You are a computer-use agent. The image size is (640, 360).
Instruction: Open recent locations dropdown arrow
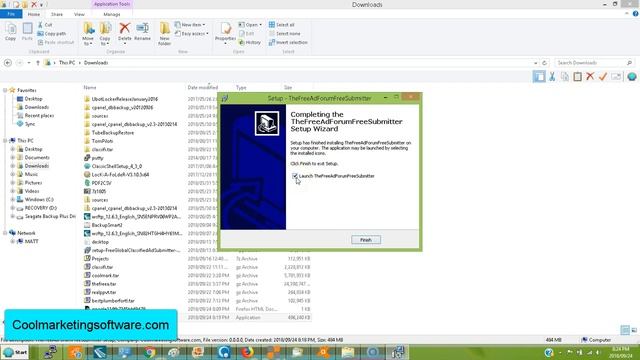(x=29, y=63)
